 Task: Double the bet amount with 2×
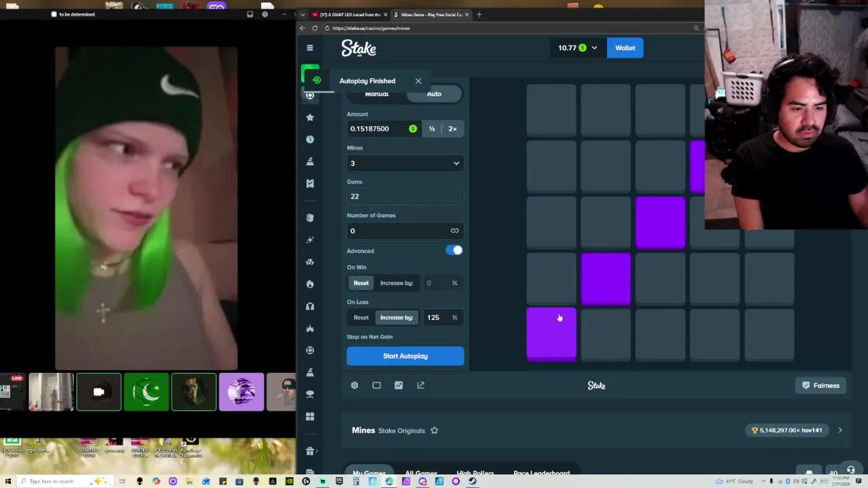452,129
